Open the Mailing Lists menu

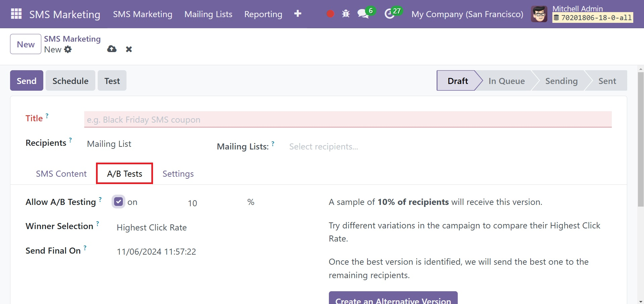(x=208, y=14)
